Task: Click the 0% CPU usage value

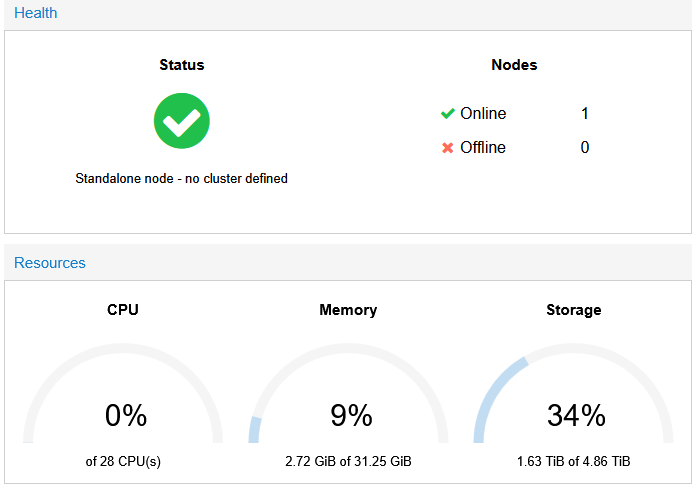Action: (x=126, y=416)
